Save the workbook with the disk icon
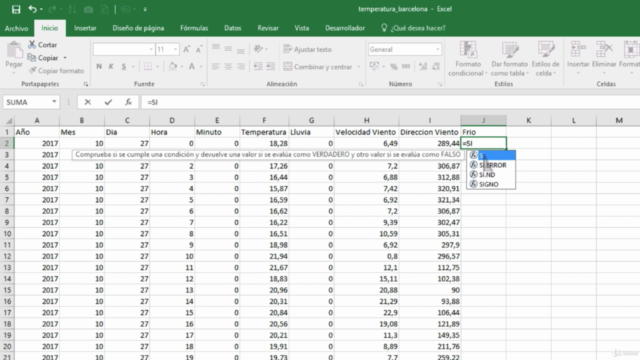Viewport: 640px width, 360px height. tap(16, 9)
